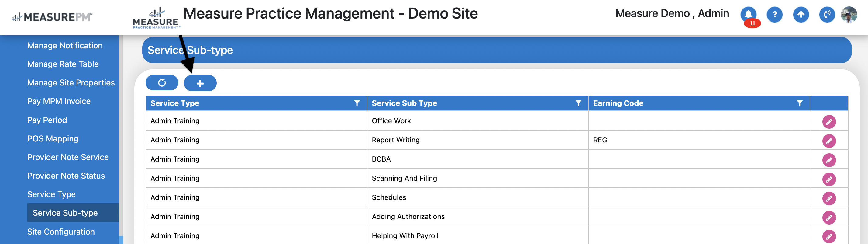Image resolution: width=868 pixels, height=244 pixels.
Task: Edit the BCBA row
Action: pos(829,160)
